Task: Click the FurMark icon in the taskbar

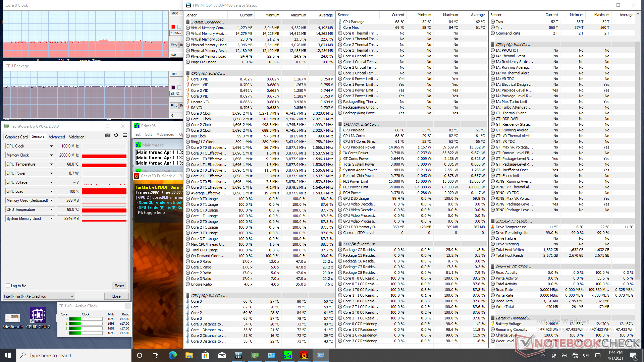Action: click(x=304, y=355)
